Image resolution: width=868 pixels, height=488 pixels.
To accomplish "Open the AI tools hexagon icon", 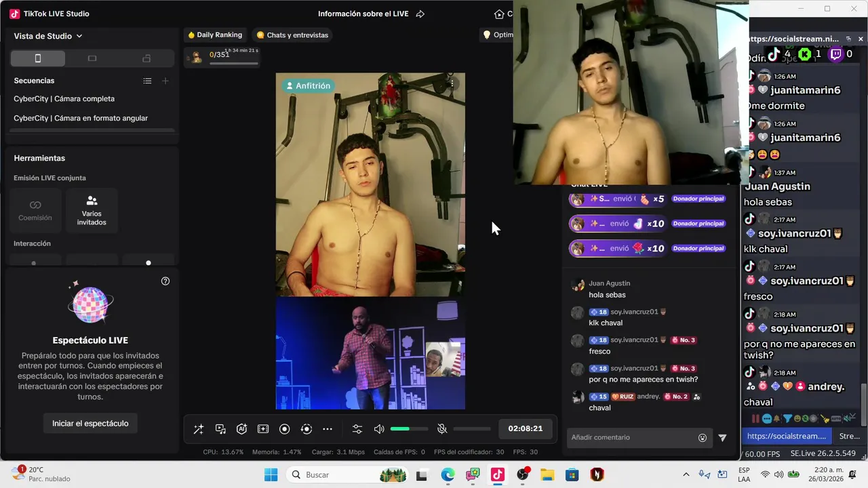I will point(241,429).
